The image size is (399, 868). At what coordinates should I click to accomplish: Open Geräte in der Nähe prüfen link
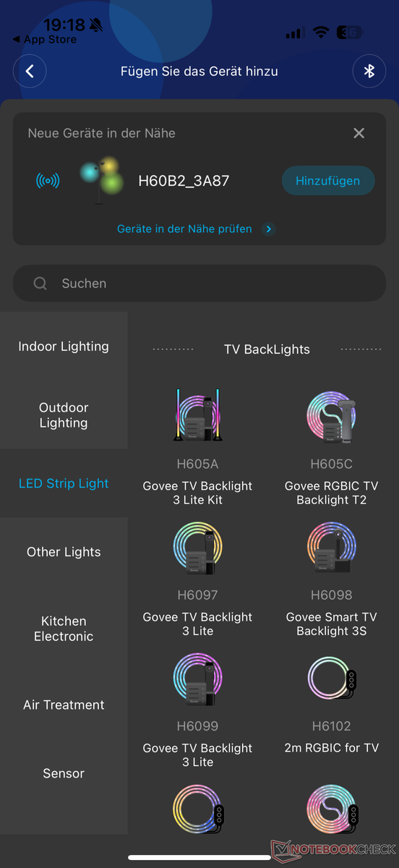pos(184,229)
